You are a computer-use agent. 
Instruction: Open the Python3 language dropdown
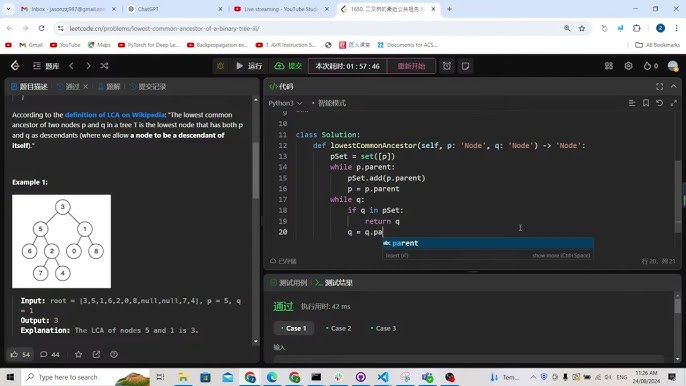coord(285,103)
